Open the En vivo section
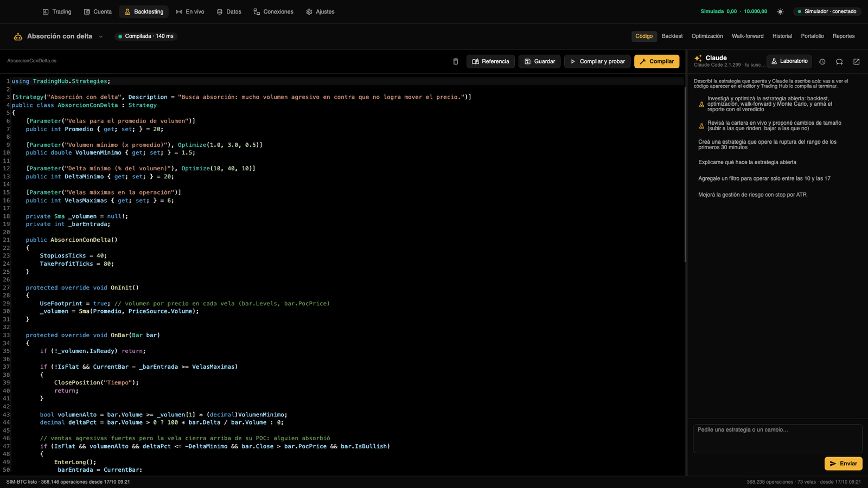The image size is (868, 488). 190,11
